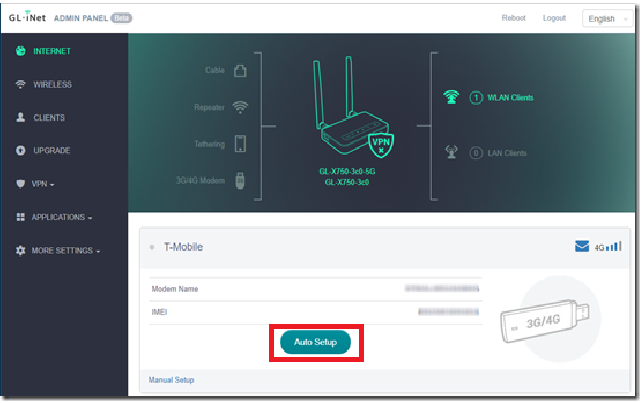Expand the VPN submenu

tap(43, 184)
